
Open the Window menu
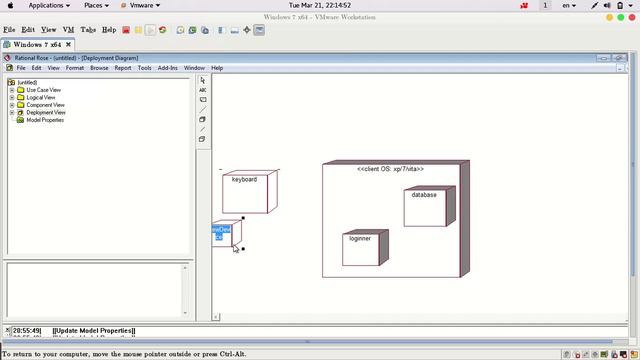click(194, 68)
